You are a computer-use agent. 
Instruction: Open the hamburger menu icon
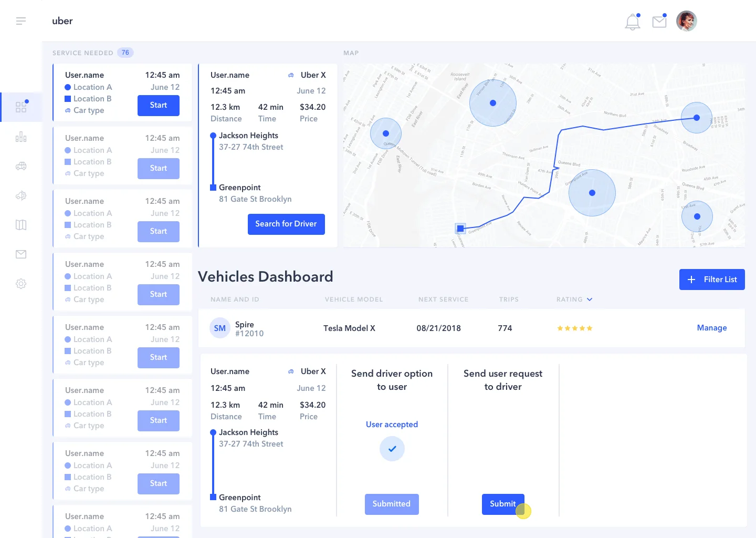(x=21, y=21)
